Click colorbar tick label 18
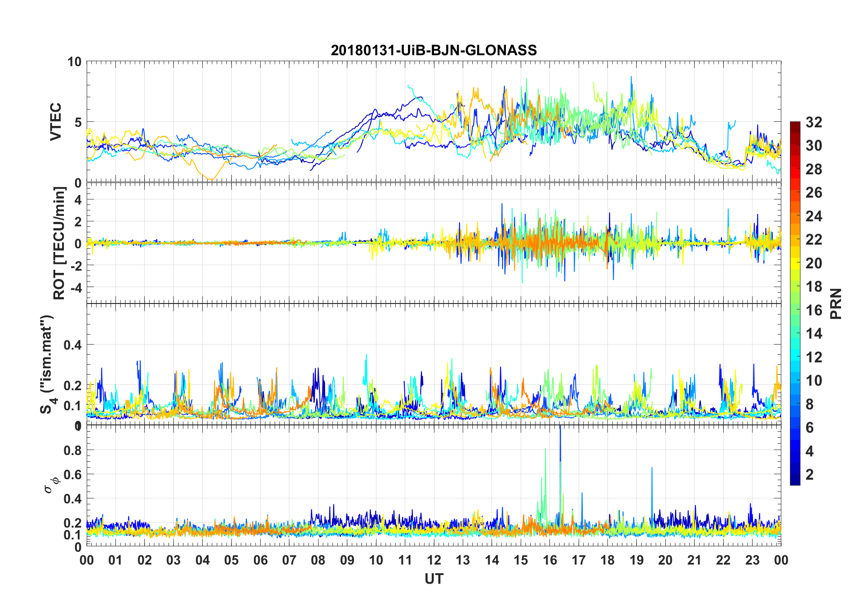Screen dimensions: 868x607 (814, 287)
